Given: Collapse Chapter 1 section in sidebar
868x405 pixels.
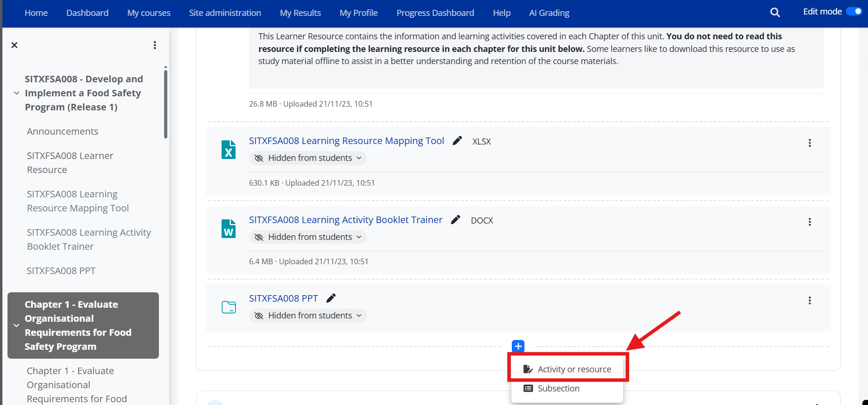Looking at the screenshot, I should coord(16,325).
